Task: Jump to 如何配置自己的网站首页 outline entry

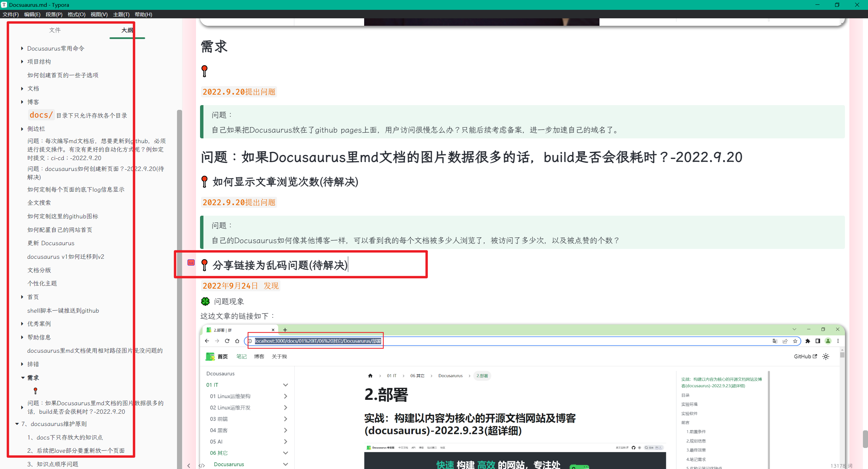Action: click(60, 230)
